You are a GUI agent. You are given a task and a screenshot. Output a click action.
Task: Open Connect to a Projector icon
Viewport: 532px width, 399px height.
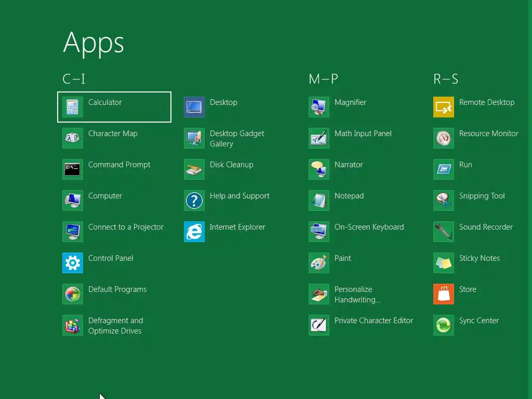point(73,232)
